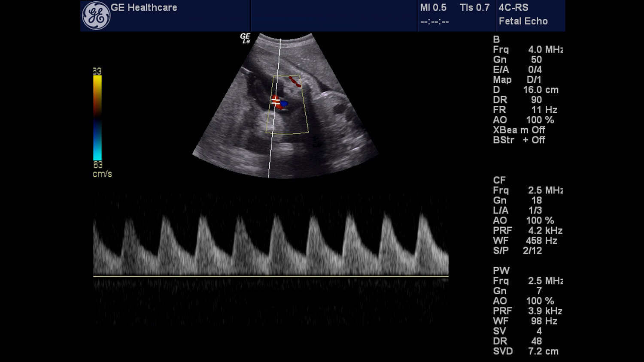The height and width of the screenshot is (362, 644).
Task: Click the --:--:-- timer display
Action: point(434,21)
